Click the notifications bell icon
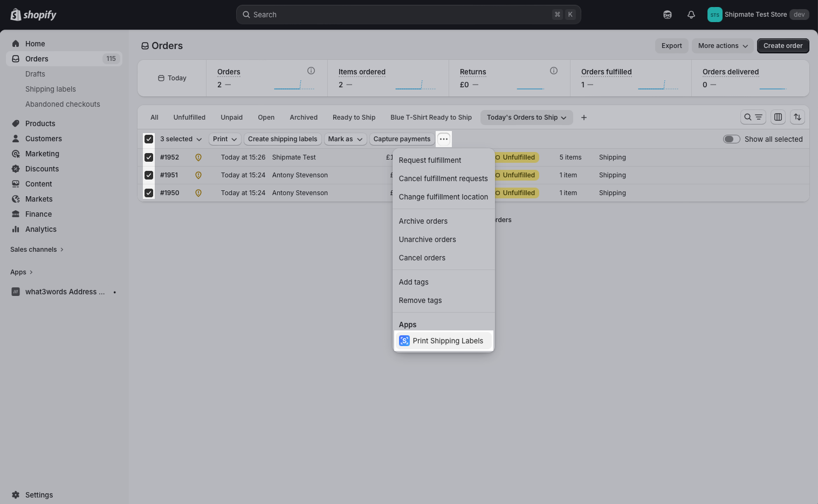This screenshot has width=818, height=504. click(x=691, y=15)
